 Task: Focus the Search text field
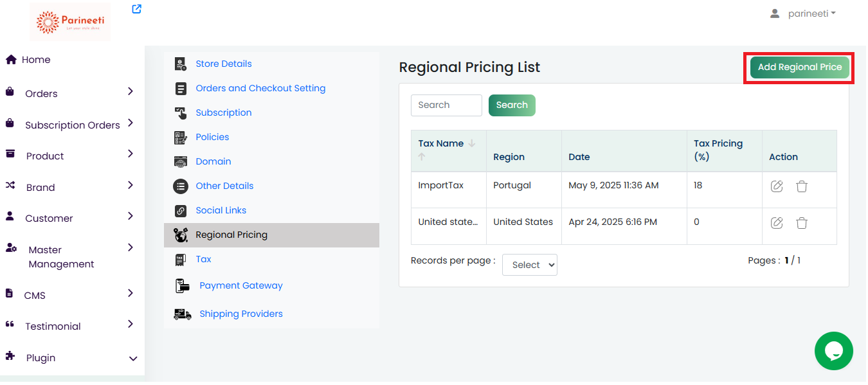pyautogui.click(x=446, y=105)
